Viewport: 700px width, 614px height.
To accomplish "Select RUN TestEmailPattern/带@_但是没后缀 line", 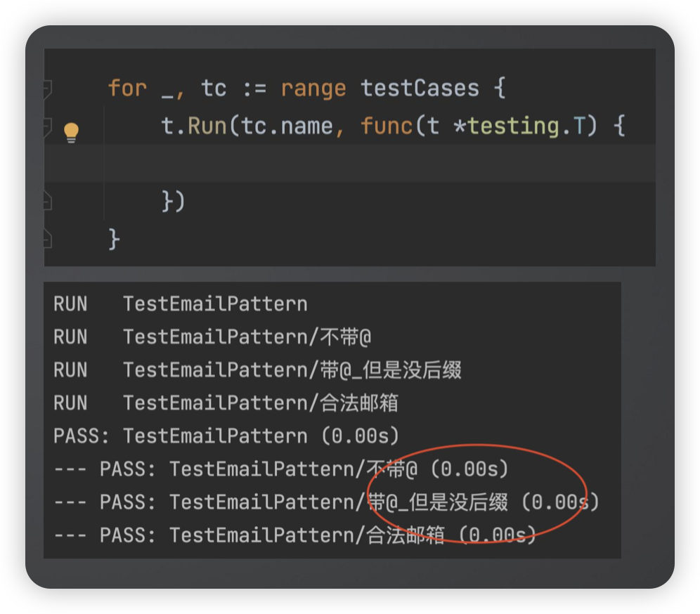I will [x=257, y=370].
